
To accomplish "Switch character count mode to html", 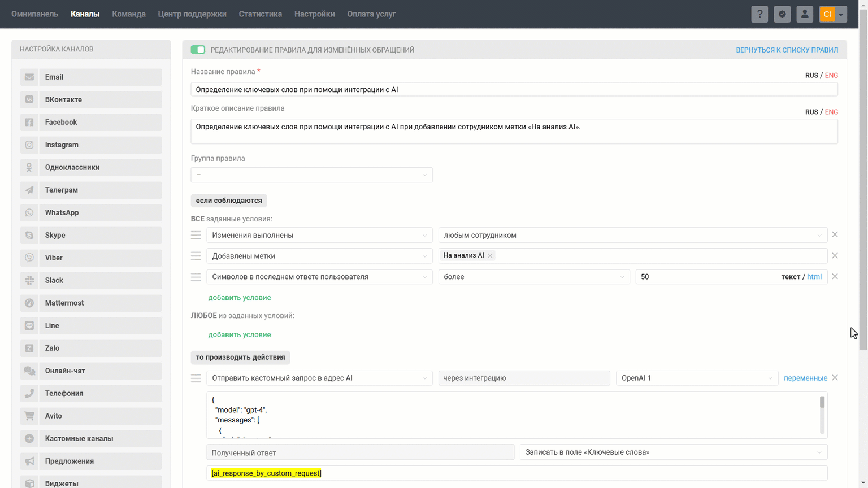I will pos(814,277).
